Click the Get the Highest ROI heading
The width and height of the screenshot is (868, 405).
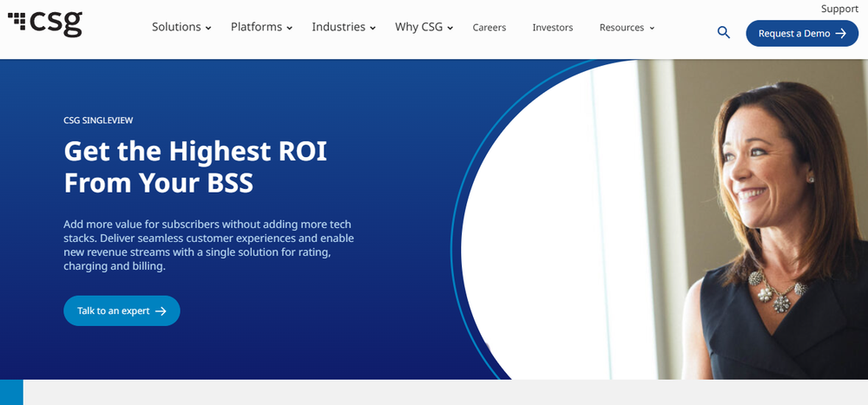(x=195, y=167)
